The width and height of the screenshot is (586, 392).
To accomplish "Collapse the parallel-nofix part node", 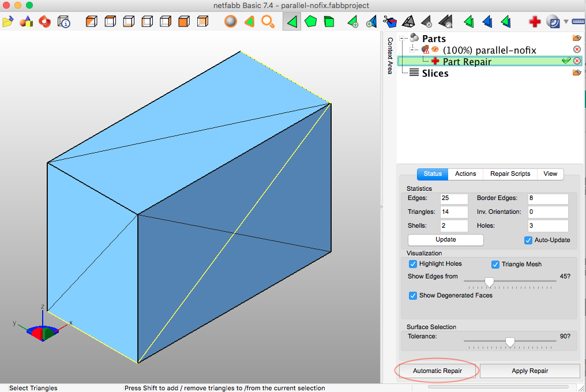I will [412, 50].
